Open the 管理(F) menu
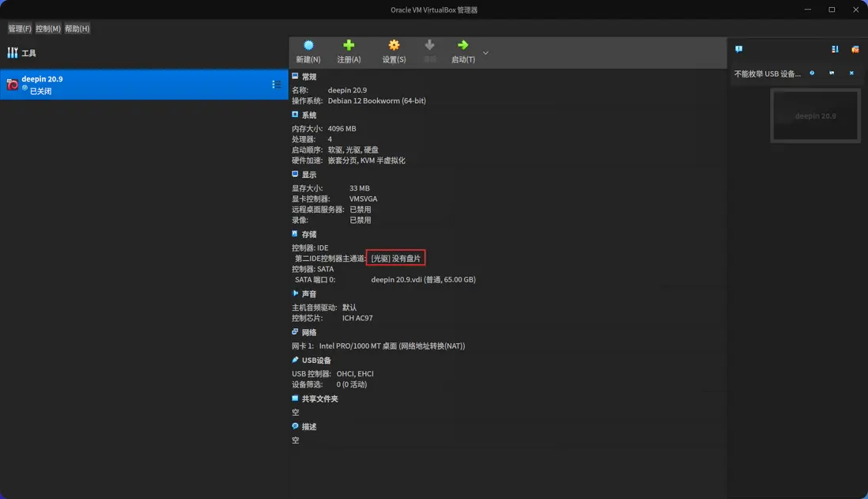The width and height of the screenshot is (868, 499). [x=20, y=28]
